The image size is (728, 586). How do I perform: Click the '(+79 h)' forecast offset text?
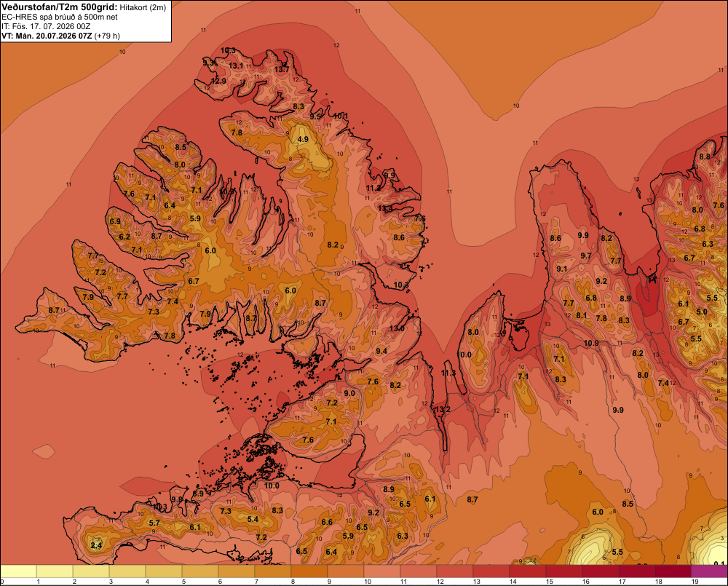(x=107, y=36)
